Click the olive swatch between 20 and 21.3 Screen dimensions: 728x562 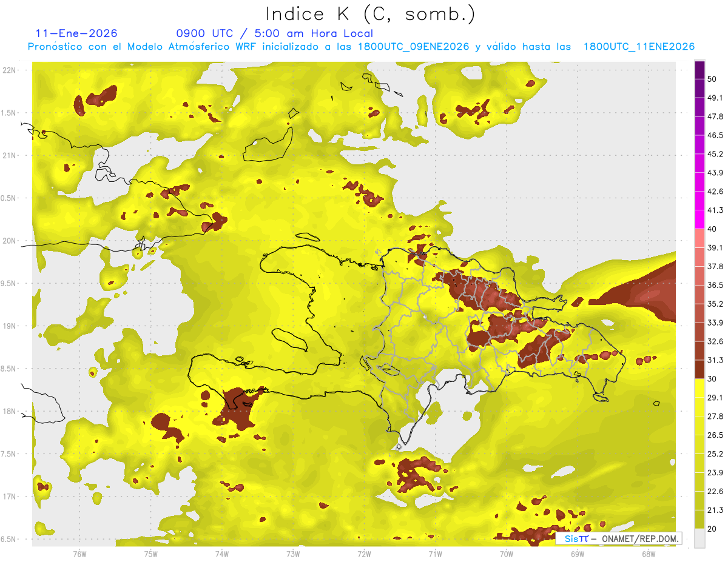click(700, 519)
